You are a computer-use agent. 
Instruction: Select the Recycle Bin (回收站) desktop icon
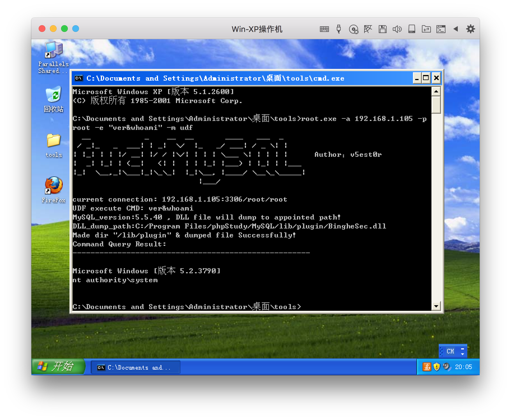(x=54, y=99)
